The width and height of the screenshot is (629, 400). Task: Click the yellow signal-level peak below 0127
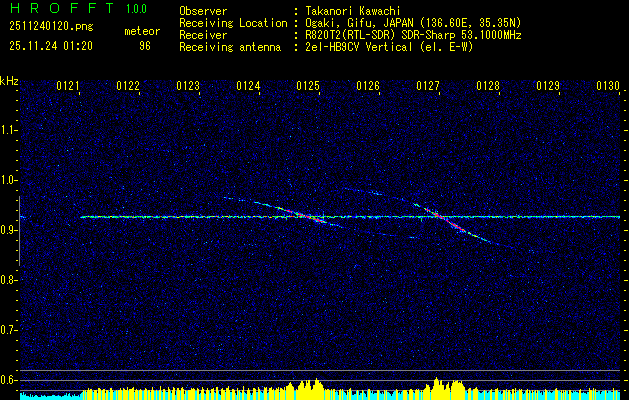coord(444,388)
